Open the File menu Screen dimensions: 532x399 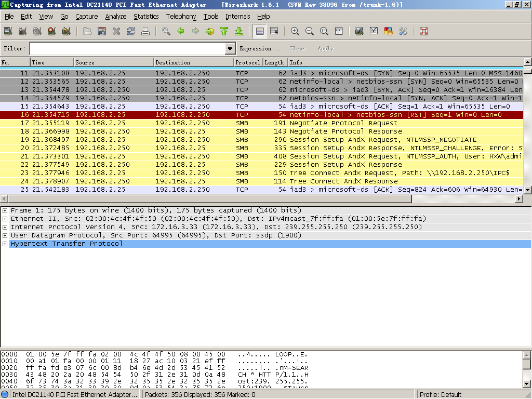[x=9, y=16]
